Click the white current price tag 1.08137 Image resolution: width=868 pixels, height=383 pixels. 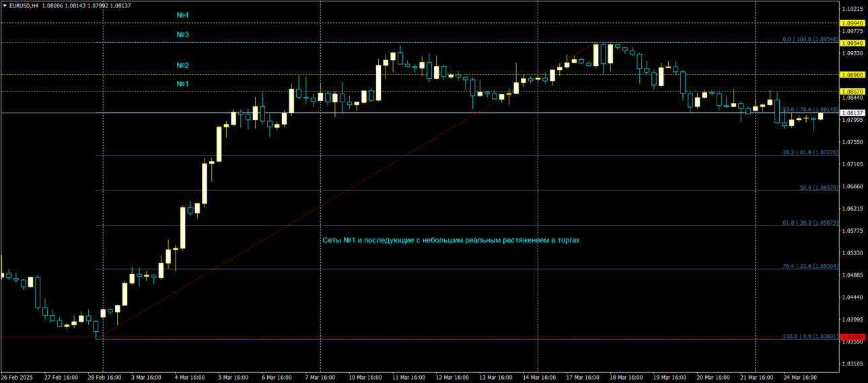coord(853,112)
